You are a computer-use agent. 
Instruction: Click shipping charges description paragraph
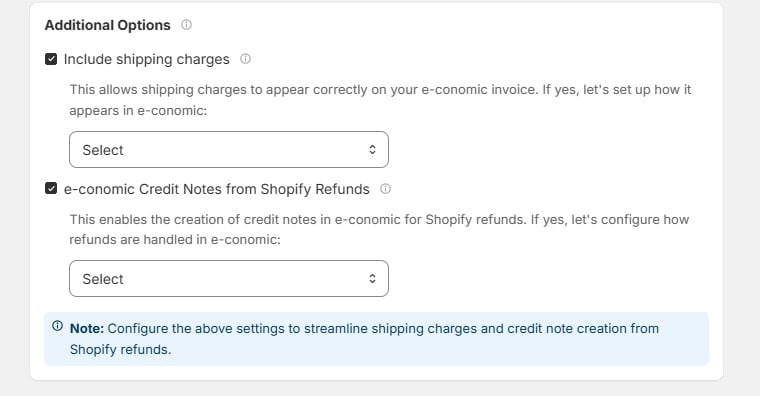coord(380,100)
